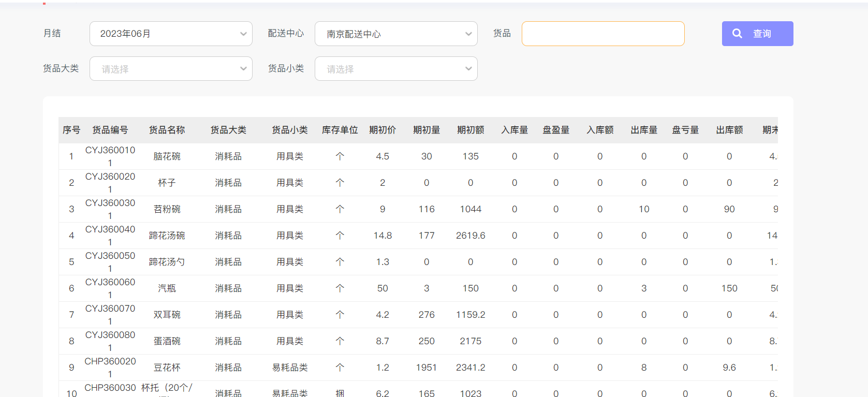This screenshot has height=397, width=868.
Task: Select the 蹄花汤勺 product name cell
Action: 167,262
